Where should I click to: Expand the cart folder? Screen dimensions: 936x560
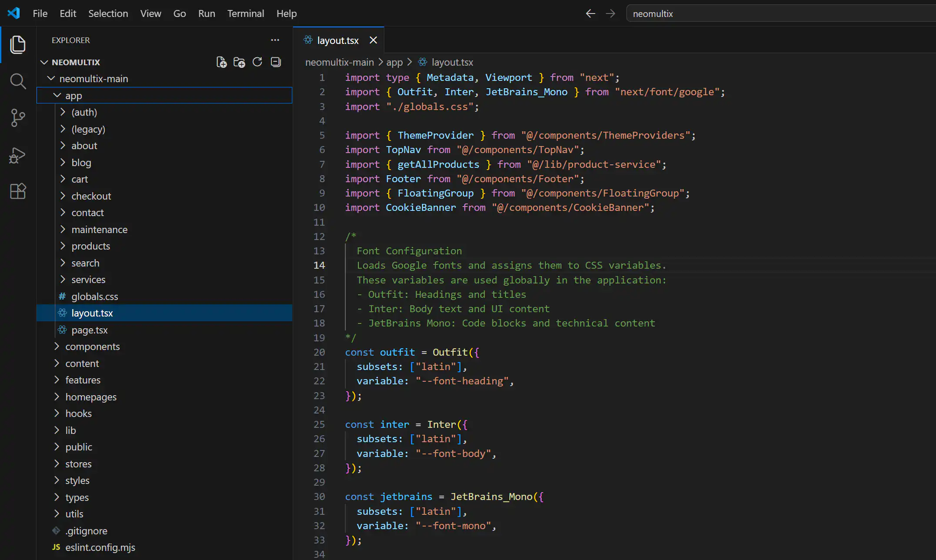(x=63, y=179)
